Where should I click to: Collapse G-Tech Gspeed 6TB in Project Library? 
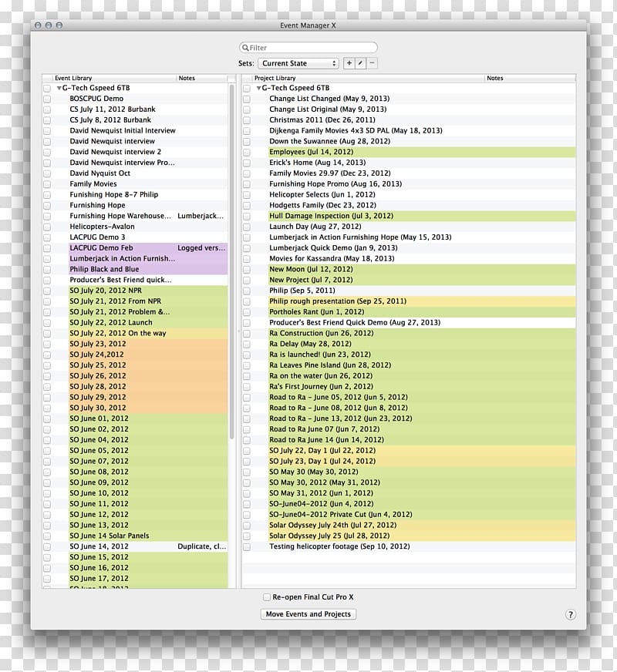(x=258, y=89)
